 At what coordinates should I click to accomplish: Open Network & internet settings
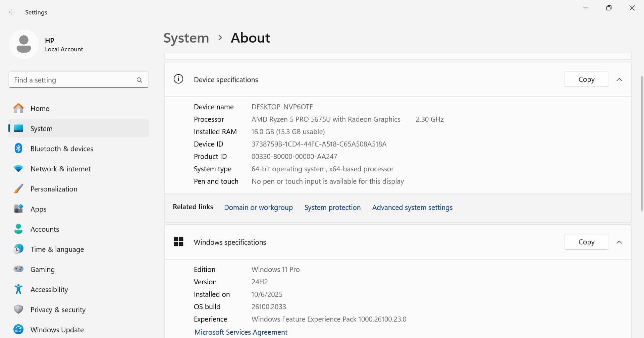click(78, 169)
